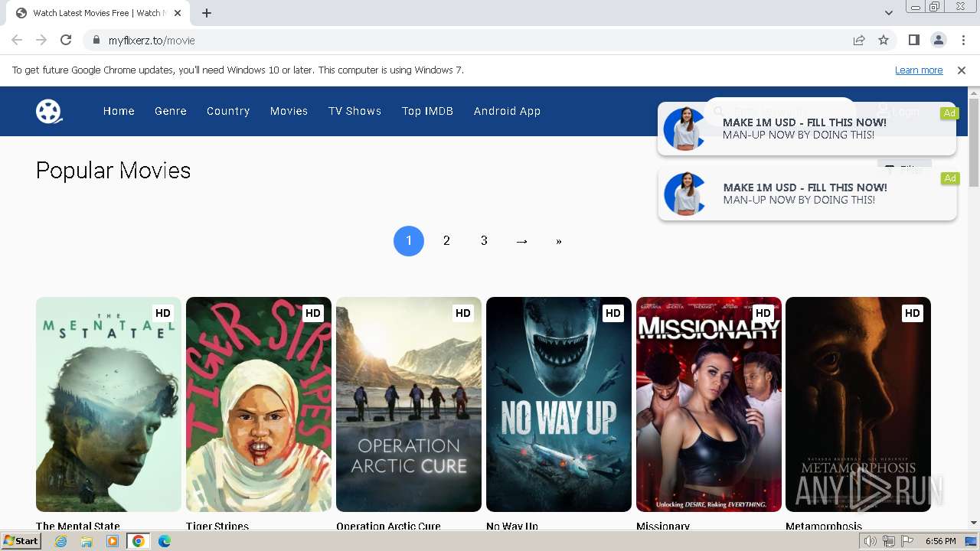
Task: Open Top IMDB navigation item
Action: 427,111
